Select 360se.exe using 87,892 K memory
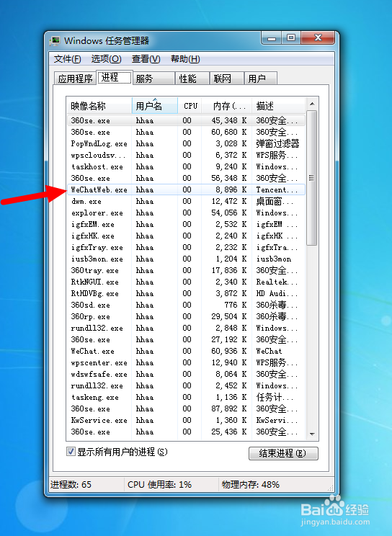This screenshot has height=536, width=392. point(187,408)
